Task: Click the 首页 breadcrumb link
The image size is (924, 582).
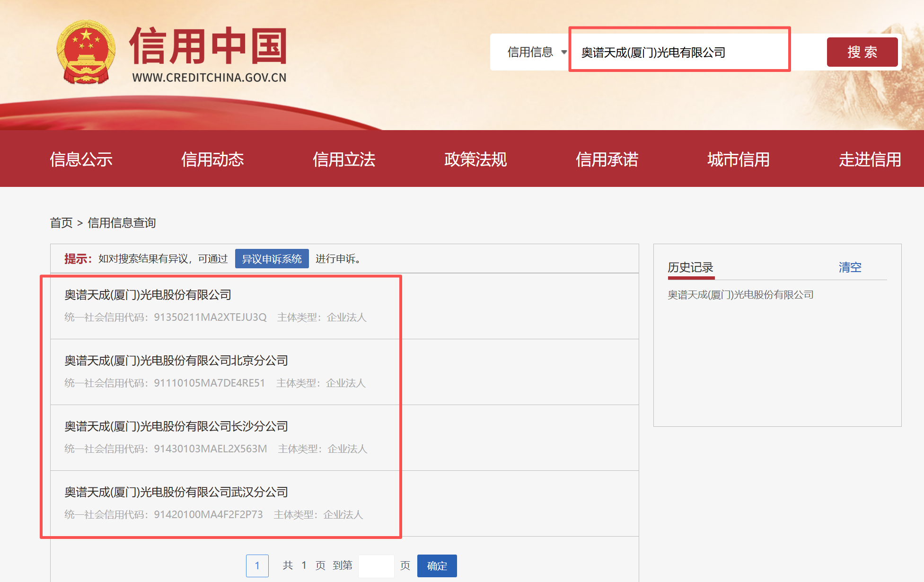Action: click(x=61, y=223)
